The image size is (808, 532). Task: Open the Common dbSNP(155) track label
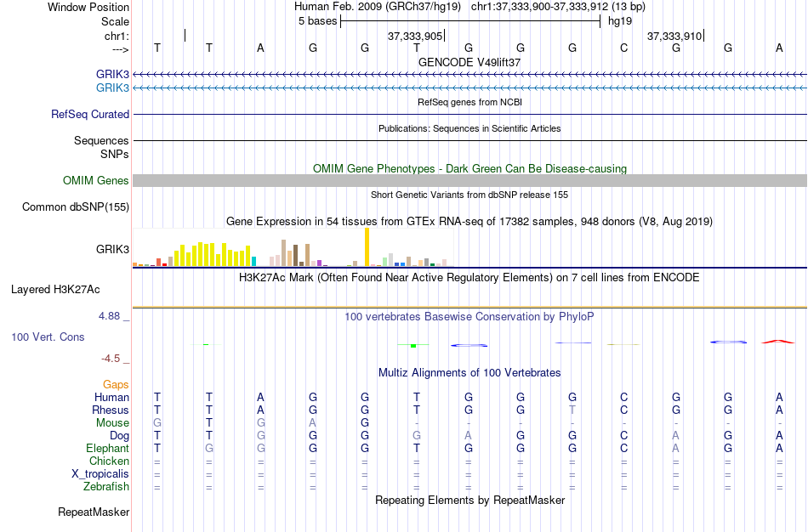[x=75, y=207]
